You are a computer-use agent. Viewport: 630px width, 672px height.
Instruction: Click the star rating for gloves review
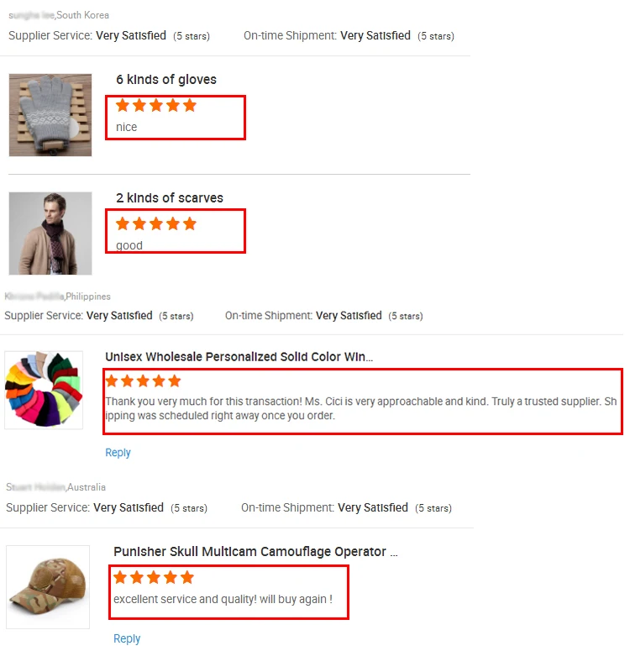point(156,106)
